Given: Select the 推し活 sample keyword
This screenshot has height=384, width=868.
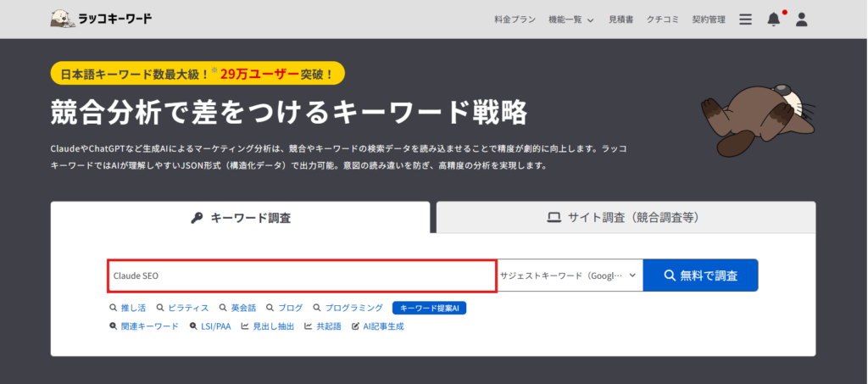Looking at the screenshot, I should pyautogui.click(x=128, y=309).
